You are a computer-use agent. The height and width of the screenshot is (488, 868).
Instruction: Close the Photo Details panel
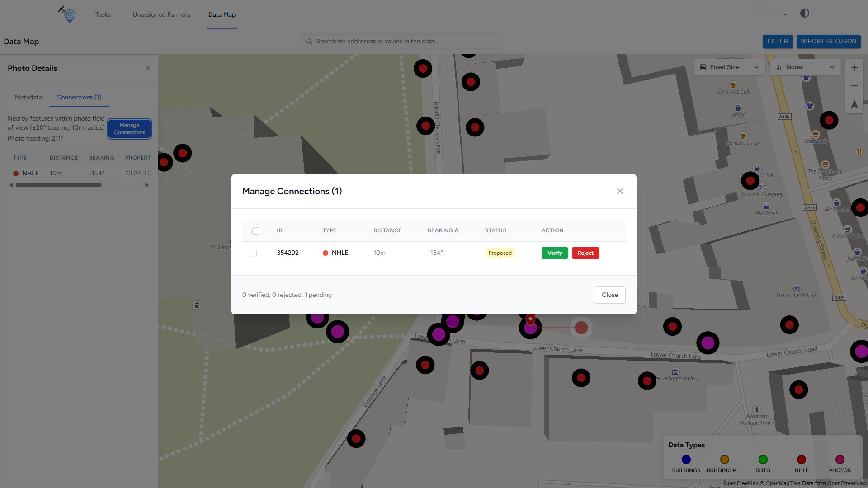tap(147, 68)
